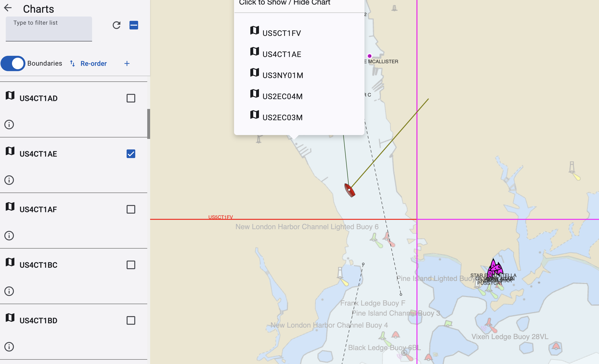Click the red vessel icon on map
599x364 pixels.
[x=350, y=190]
